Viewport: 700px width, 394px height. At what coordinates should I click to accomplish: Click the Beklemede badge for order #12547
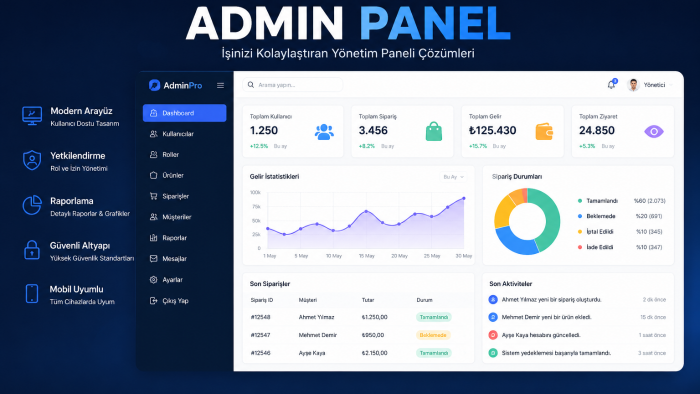(433, 335)
